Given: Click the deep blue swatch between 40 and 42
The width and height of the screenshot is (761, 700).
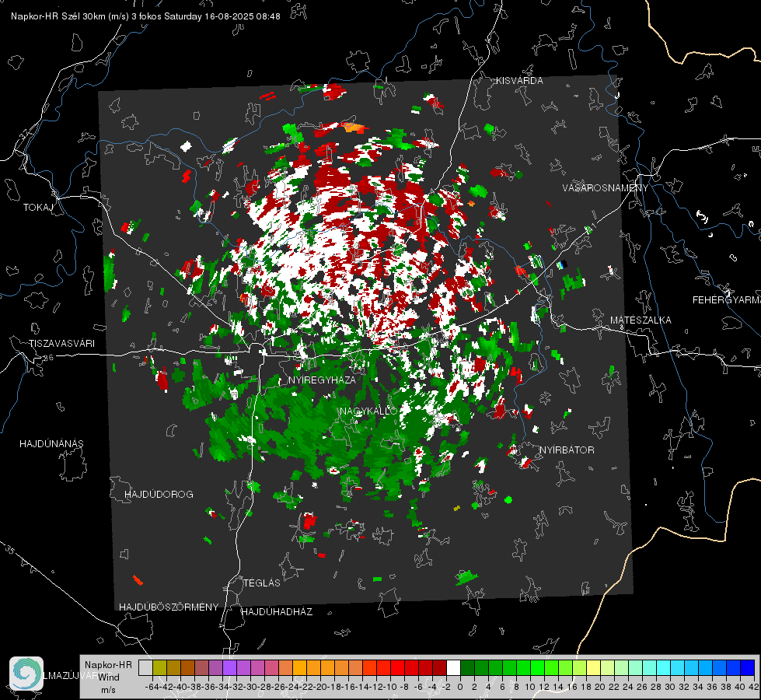Looking at the screenshot, I should tap(747, 668).
